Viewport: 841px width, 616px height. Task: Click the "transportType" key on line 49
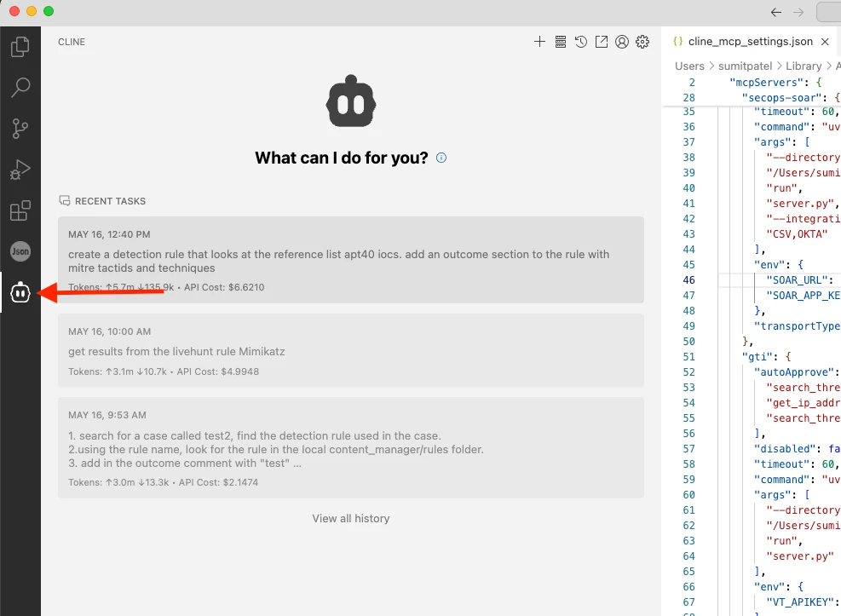[797, 326]
